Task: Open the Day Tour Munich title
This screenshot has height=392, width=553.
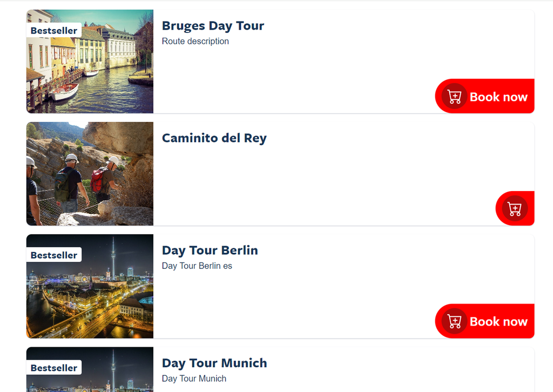Action: (x=214, y=363)
